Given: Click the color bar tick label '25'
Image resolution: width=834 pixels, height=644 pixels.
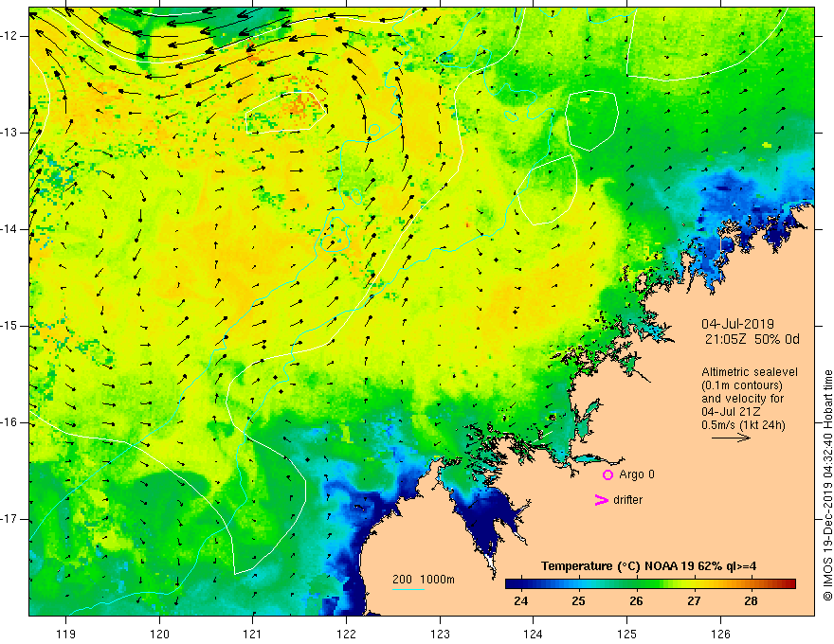Looking at the screenshot, I should coord(579,601).
